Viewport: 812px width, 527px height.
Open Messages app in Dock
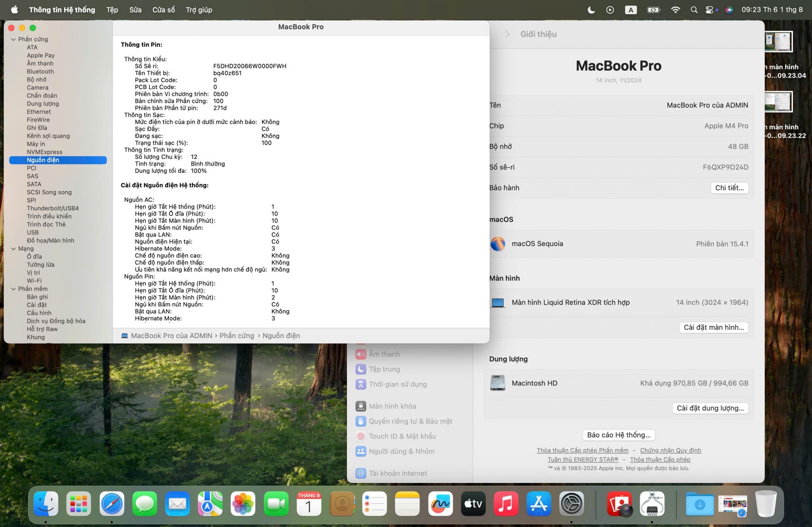click(144, 504)
